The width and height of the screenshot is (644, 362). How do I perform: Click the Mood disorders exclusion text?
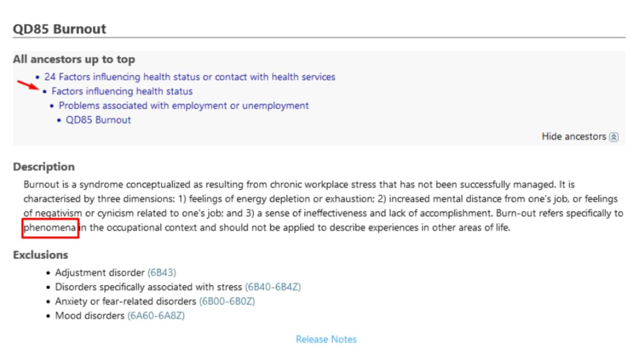[x=90, y=316]
